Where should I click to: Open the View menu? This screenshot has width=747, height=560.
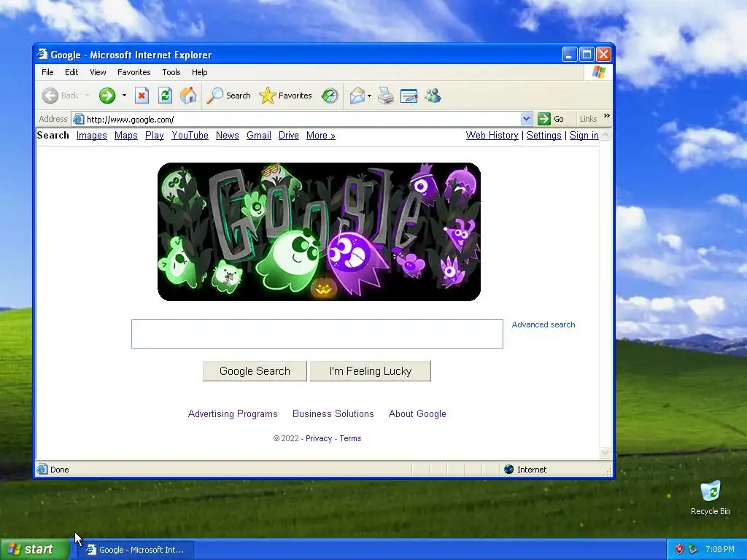coord(98,72)
